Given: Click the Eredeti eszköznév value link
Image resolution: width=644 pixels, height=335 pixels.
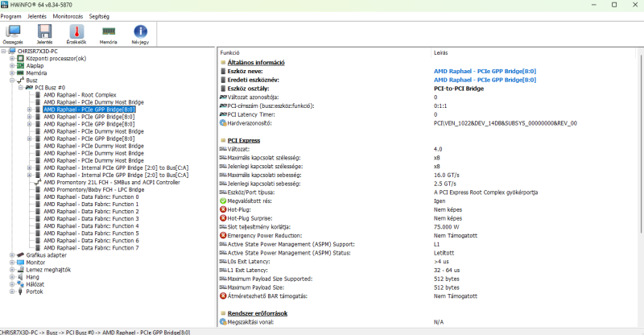Looking at the screenshot, I should click(485, 80).
